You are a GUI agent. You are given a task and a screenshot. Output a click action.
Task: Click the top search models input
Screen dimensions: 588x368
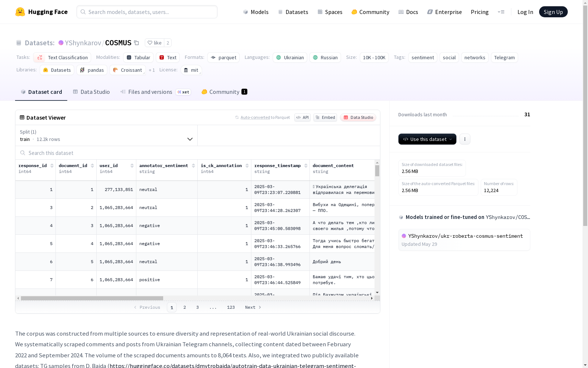click(x=147, y=12)
